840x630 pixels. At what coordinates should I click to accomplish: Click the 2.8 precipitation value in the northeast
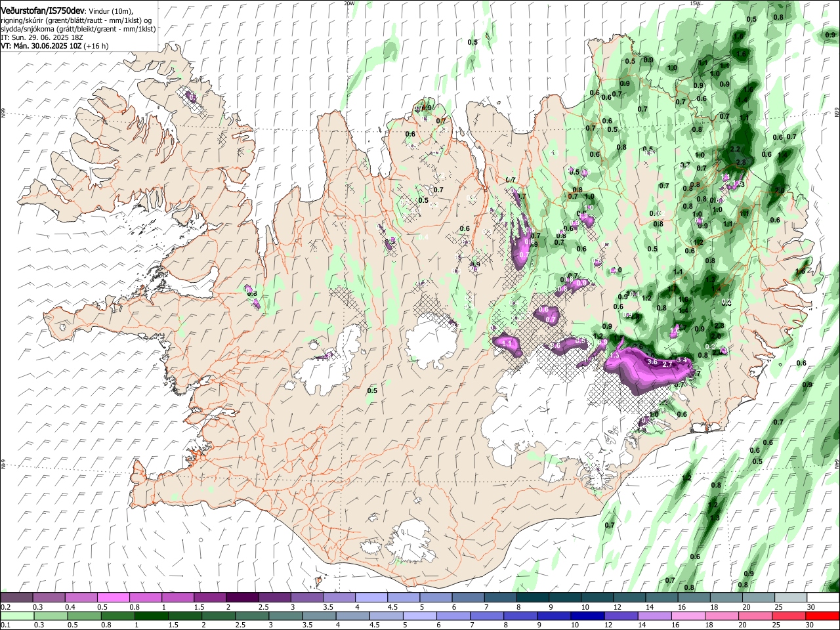pos(742,162)
